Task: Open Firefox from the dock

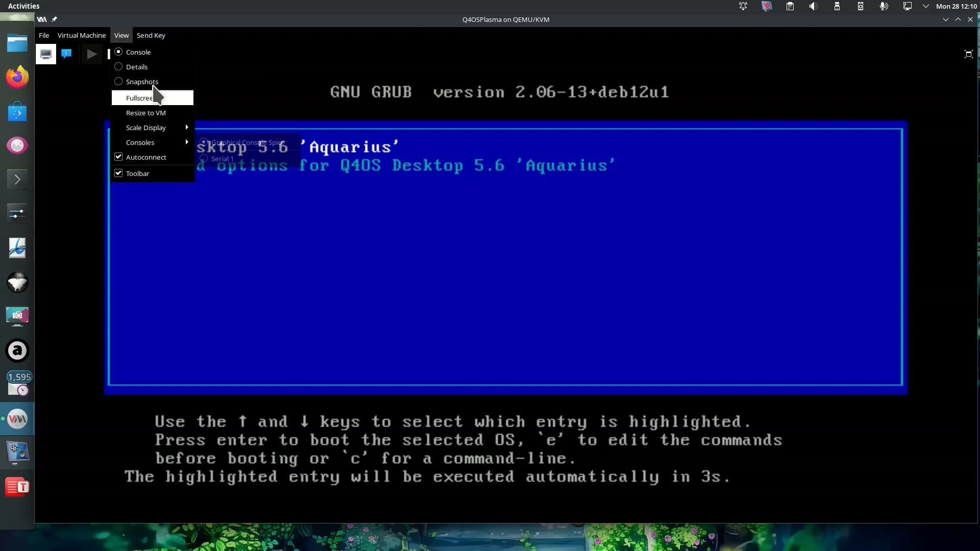Action: tap(17, 77)
